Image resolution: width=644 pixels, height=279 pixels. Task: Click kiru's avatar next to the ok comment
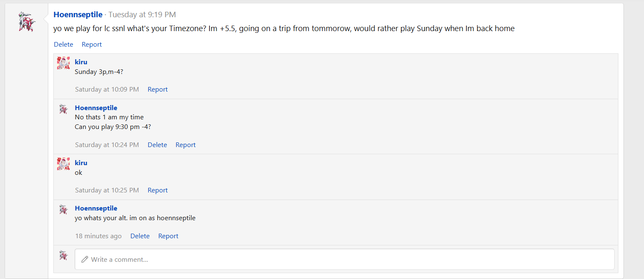63,164
